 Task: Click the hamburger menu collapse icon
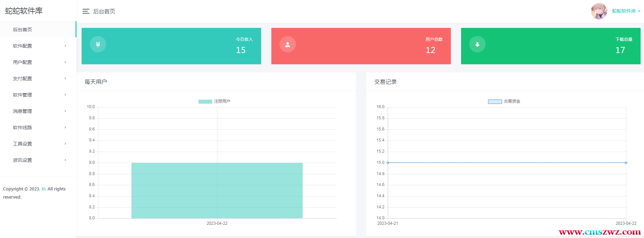[x=86, y=12]
